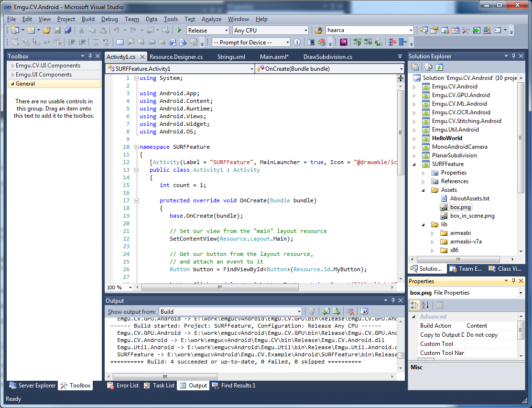Click the Decrease Line Indent icon

click(71, 43)
